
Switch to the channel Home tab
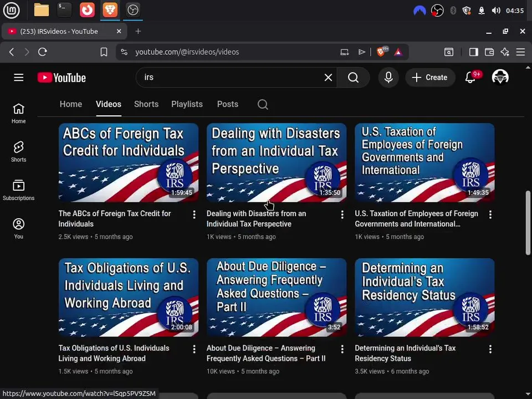pyautogui.click(x=71, y=104)
